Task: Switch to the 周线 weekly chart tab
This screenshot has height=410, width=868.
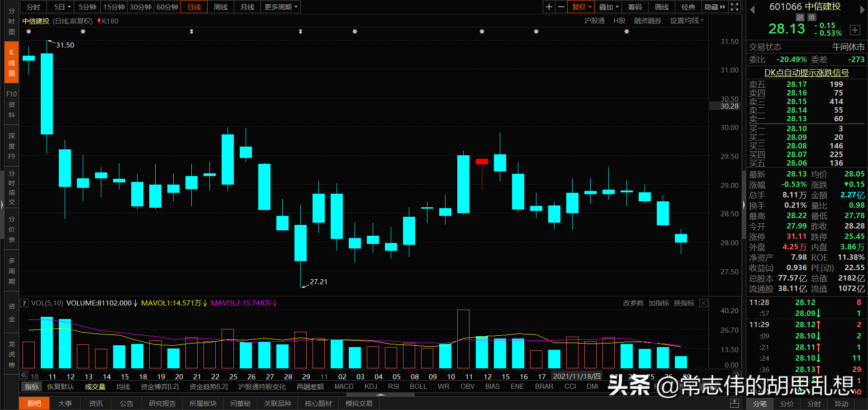Action: point(220,7)
